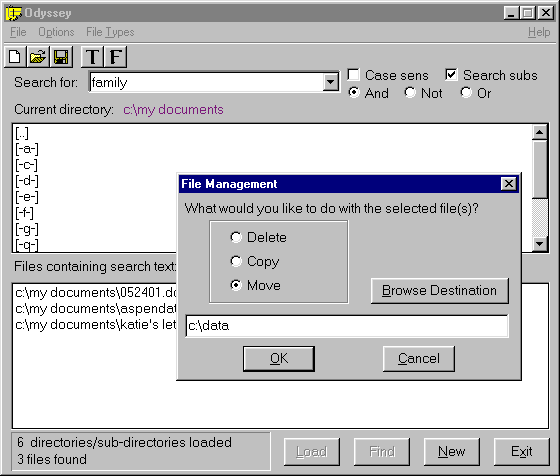The image size is (560, 476).
Task: Click the Odyssey title bar app icon
Action: click(x=13, y=13)
